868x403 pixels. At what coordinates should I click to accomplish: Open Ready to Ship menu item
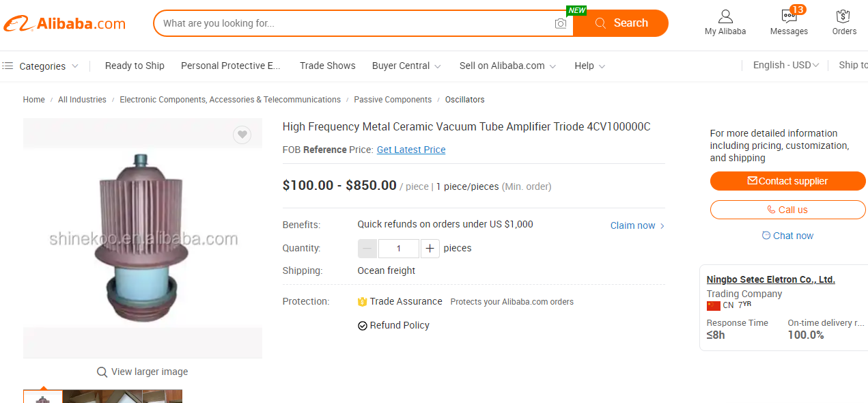pos(135,66)
